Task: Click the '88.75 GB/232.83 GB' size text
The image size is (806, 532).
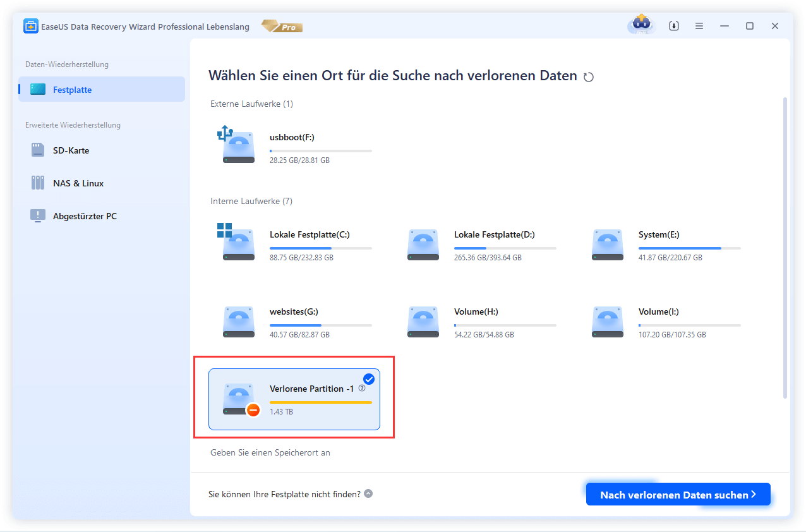Action: [x=301, y=258]
